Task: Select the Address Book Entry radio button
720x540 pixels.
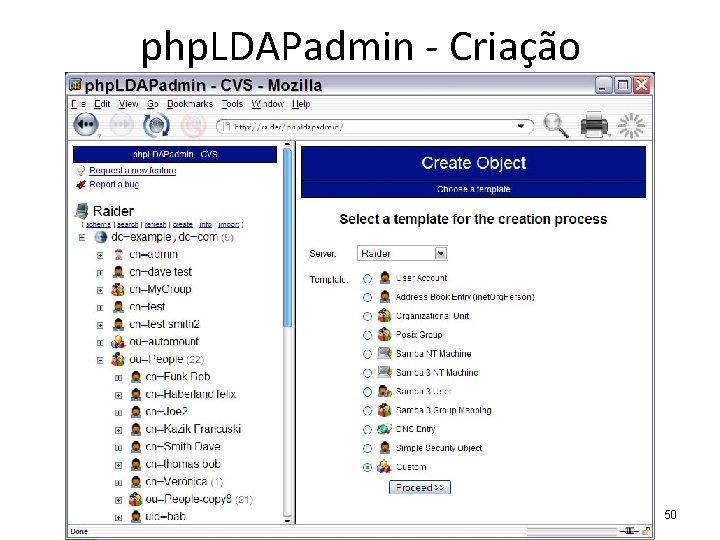Action: click(x=367, y=298)
